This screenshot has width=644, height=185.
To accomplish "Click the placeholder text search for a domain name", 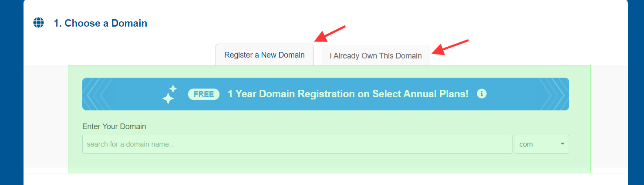I will coord(131,144).
